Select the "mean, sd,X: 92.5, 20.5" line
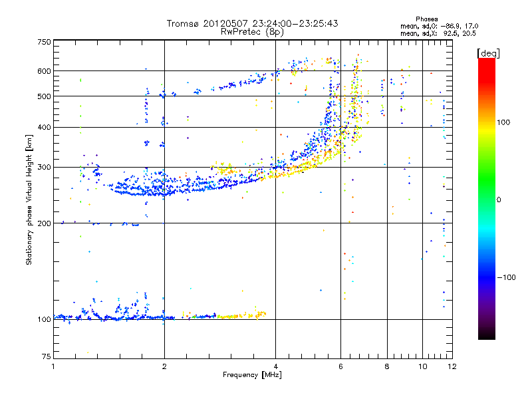 click(x=438, y=33)
